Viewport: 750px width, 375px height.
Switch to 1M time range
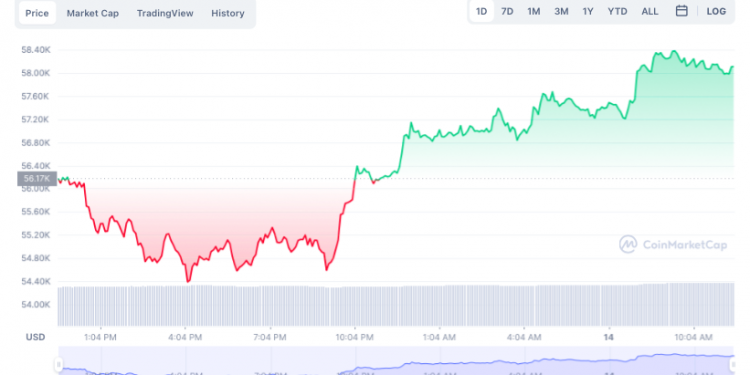pyautogui.click(x=533, y=11)
